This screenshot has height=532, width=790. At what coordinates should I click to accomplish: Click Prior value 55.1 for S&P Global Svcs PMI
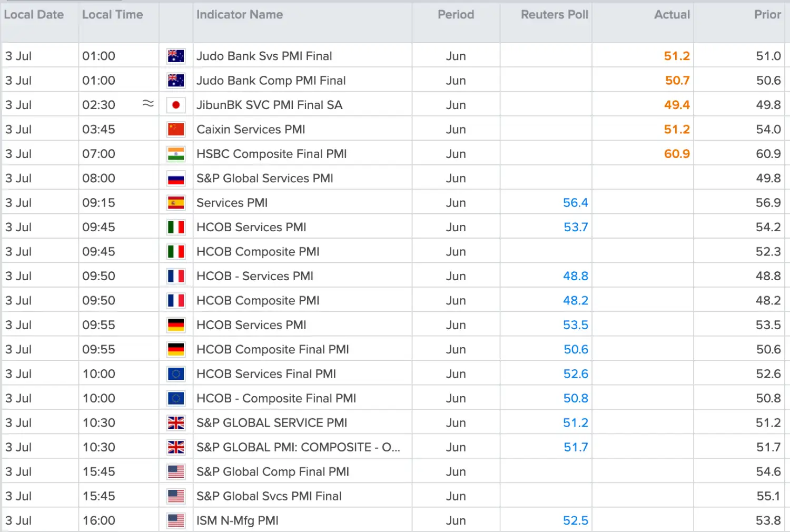(x=769, y=497)
